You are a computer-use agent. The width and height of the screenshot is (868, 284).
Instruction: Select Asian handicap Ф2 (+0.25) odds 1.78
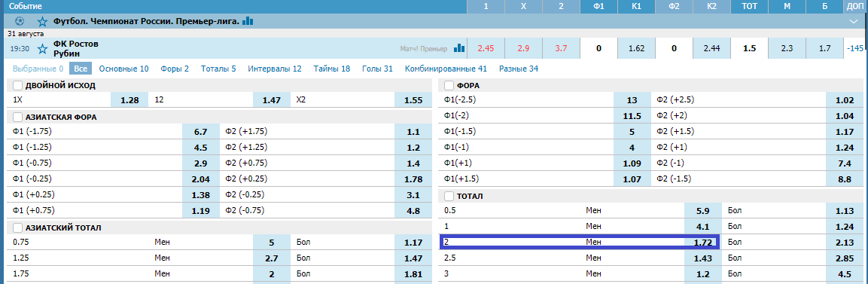click(413, 179)
